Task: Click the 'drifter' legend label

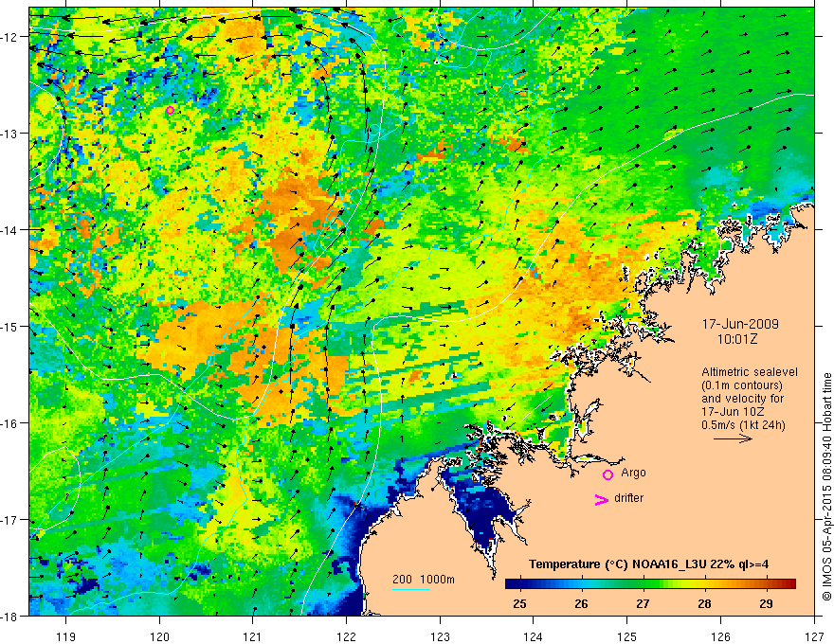Action: pos(628,498)
